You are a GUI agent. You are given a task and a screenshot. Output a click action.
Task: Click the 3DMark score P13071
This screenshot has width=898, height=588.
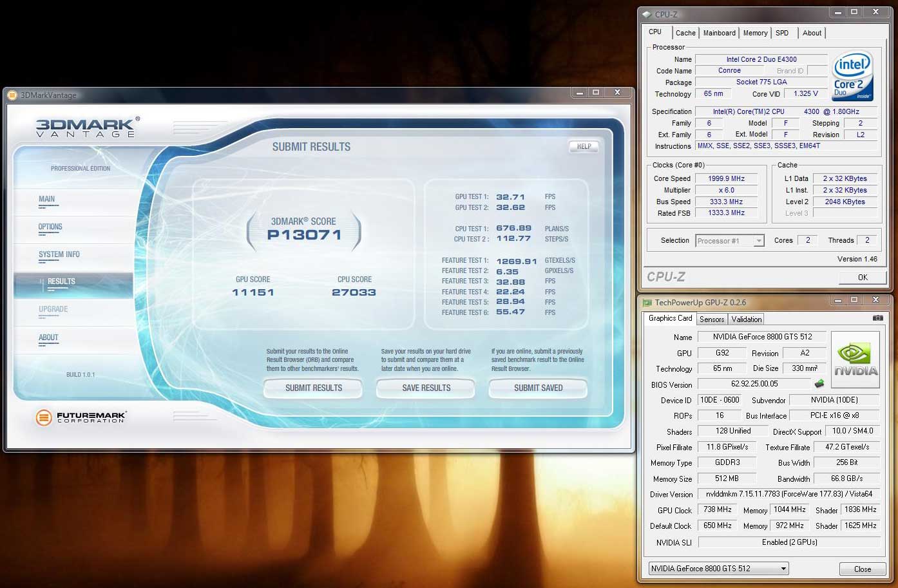tap(304, 236)
